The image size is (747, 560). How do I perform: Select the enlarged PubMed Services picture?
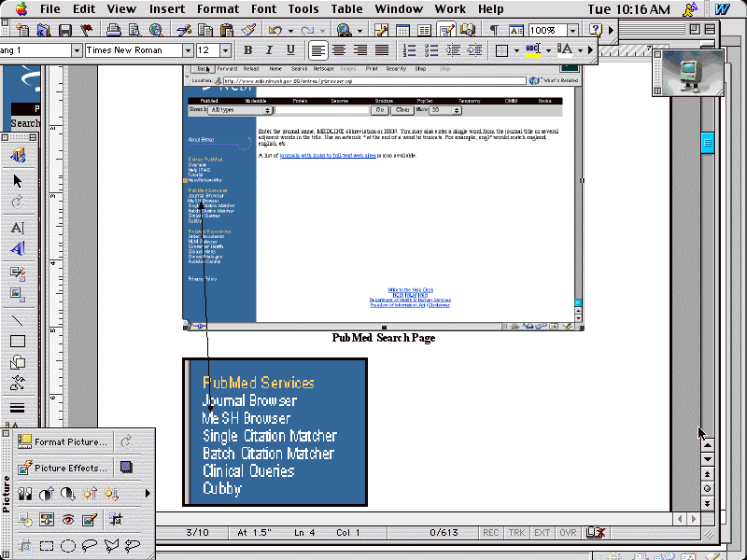(275, 432)
